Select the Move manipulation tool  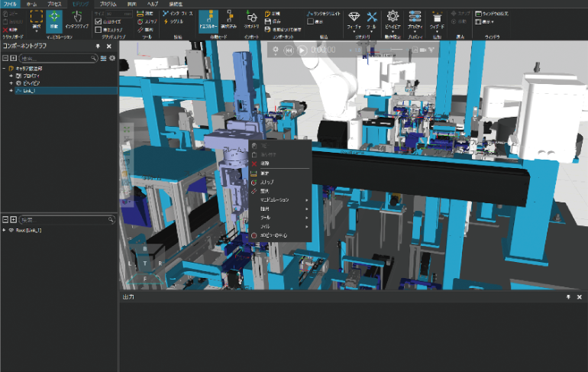56,19
